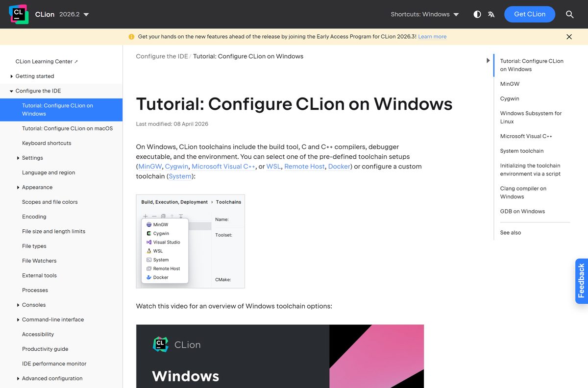Image resolution: width=588 pixels, height=388 pixels.
Task: Expand the Command-line interface item
Action: pyautogui.click(x=18, y=319)
